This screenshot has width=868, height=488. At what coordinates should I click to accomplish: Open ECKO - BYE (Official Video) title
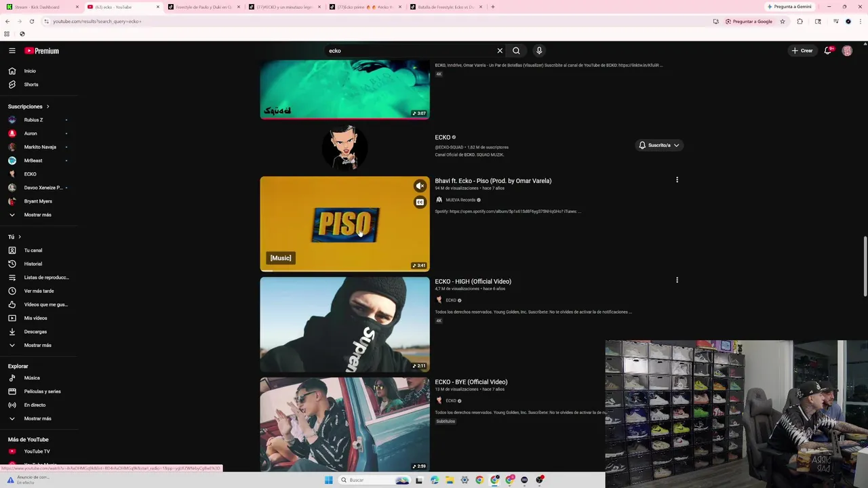tap(471, 382)
